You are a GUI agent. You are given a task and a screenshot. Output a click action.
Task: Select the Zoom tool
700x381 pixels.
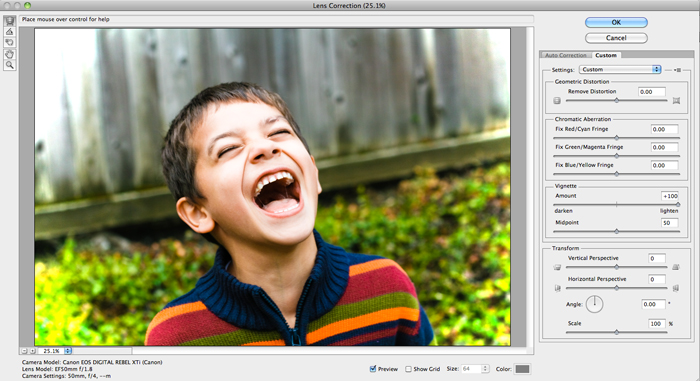[x=9, y=65]
